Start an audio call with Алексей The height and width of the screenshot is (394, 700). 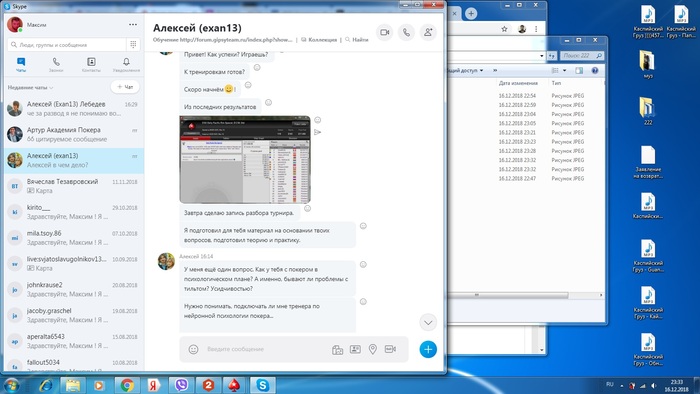[x=406, y=33]
